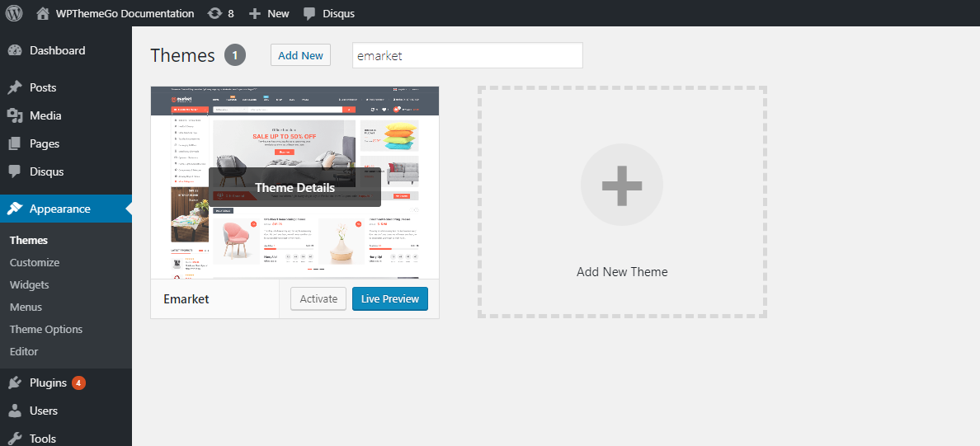Click the WordPress logo icon
Screen dimensions: 980x446
14,13
